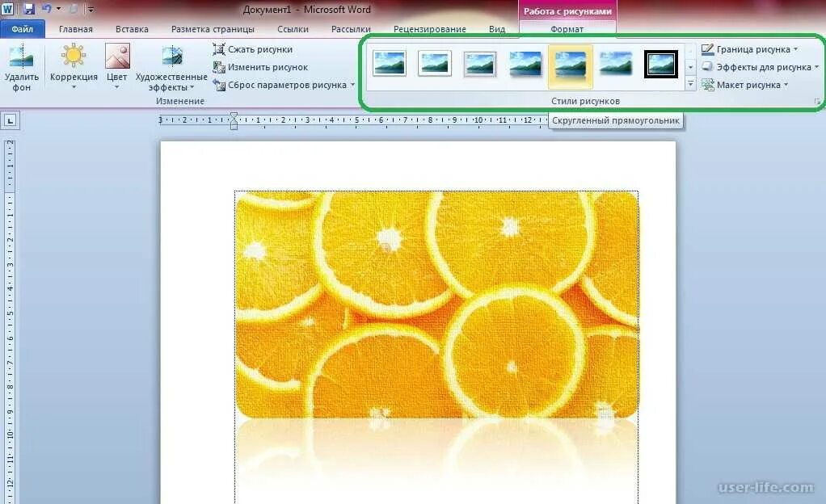
Task: Switch to the Формат tab
Action: point(567,29)
